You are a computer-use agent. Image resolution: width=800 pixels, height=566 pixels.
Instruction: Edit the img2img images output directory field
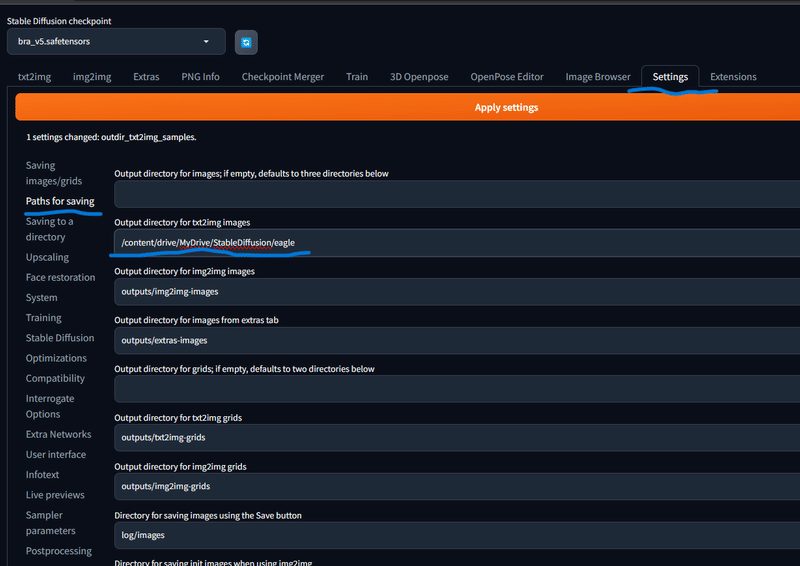(457, 291)
